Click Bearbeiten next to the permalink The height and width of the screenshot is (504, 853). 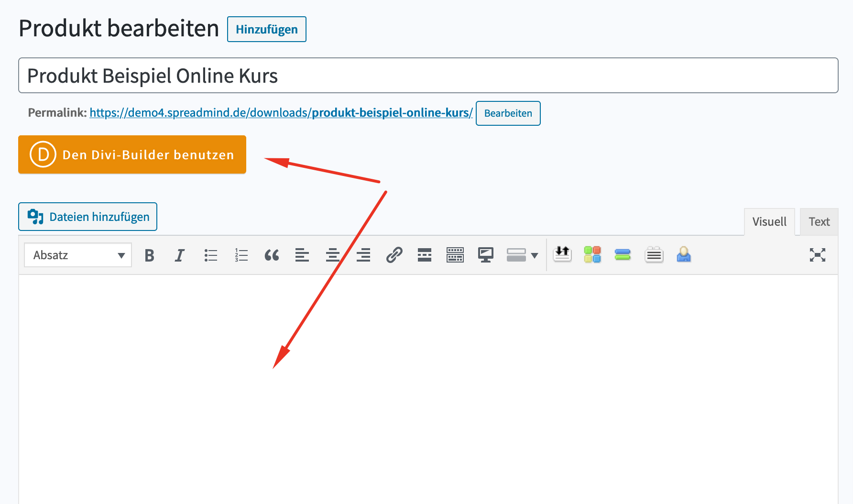coord(508,113)
